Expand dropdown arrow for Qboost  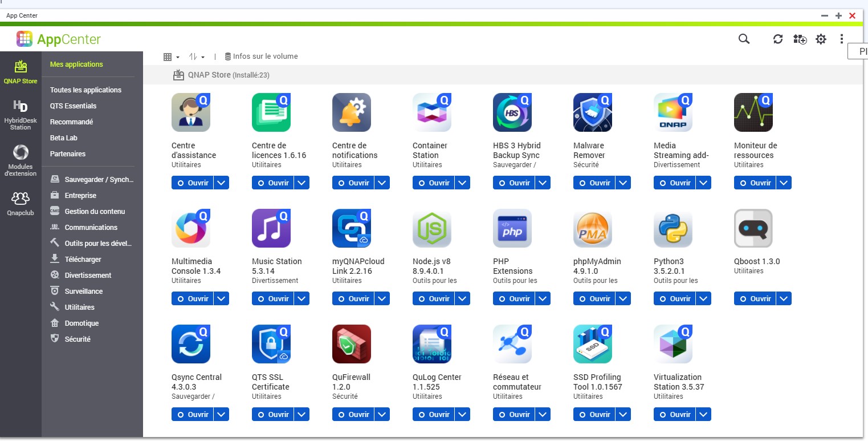click(784, 298)
